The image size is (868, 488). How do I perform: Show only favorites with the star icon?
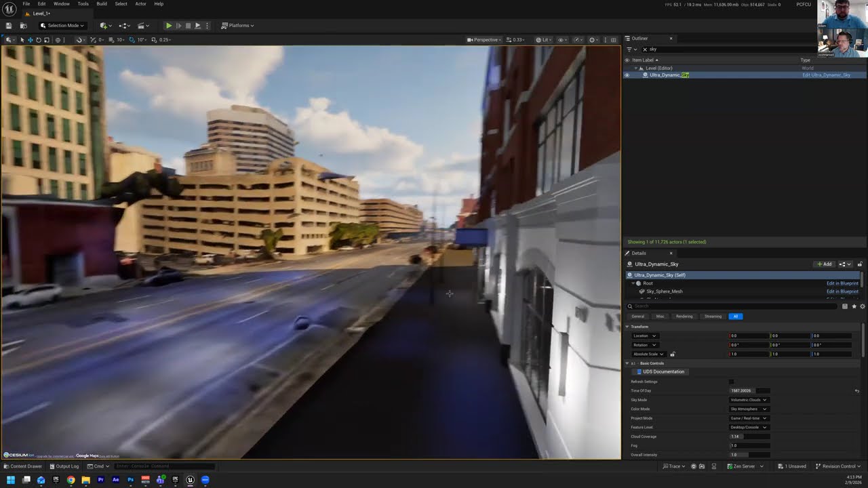click(x=854, y=306)
